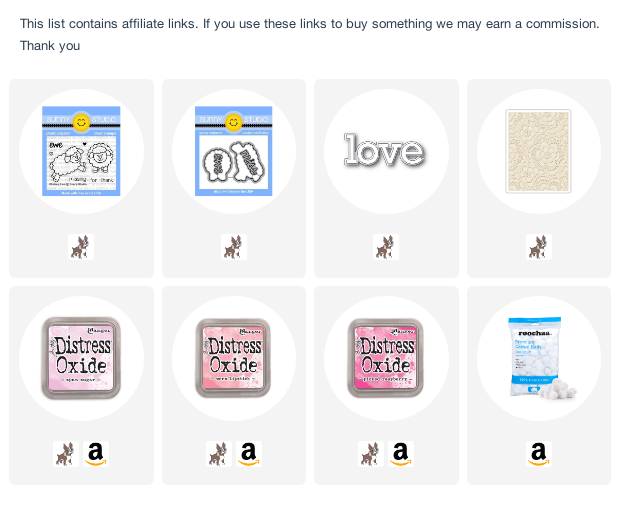Open the beige embossing folder image

pyautogui.click(x=538, y=151)
